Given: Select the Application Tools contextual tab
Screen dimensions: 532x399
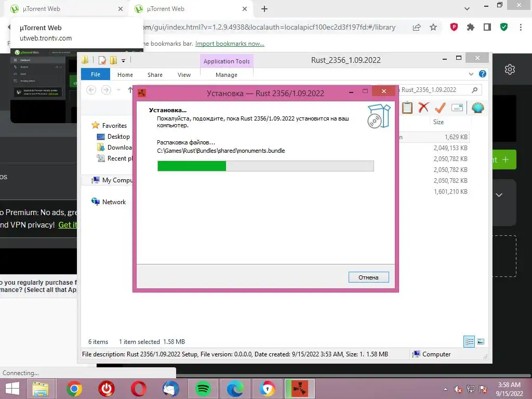Looking at the screenshot, I should pyautogui.click(x=227, y=61).
